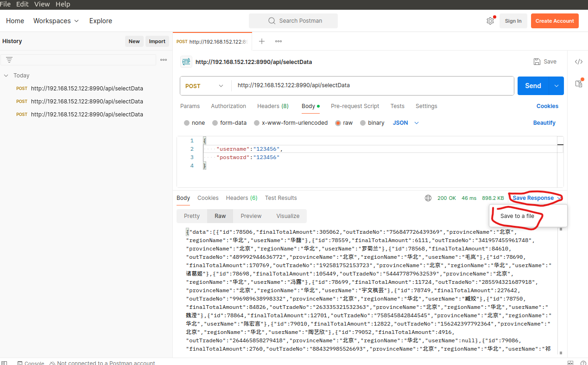Click the response body vertical scrollbar
The image size is (588, 365).
click(x=561, y=290)
